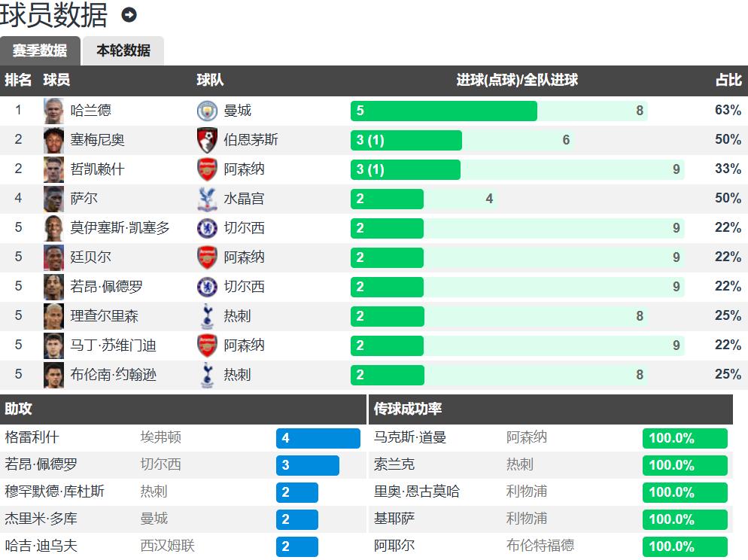Open 哈兰德's player photo
Screen dimensions: 748x560
[x=53, y=111]
